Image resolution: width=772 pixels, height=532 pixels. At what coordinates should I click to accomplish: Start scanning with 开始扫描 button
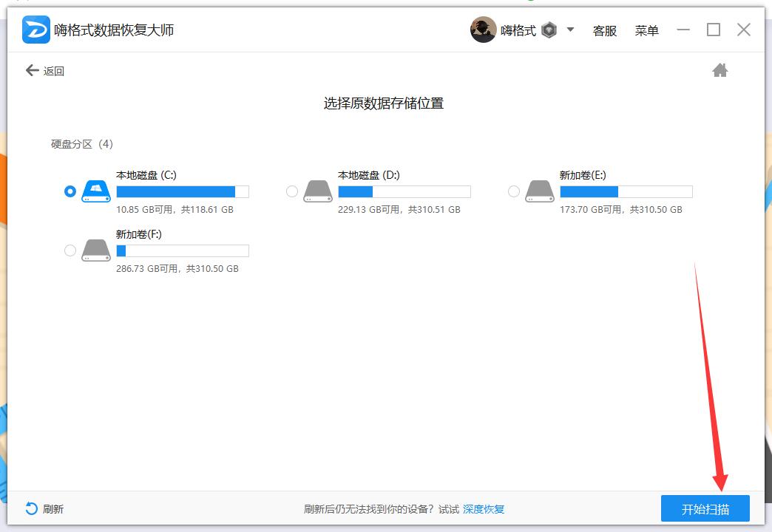[x=705, y=508]
